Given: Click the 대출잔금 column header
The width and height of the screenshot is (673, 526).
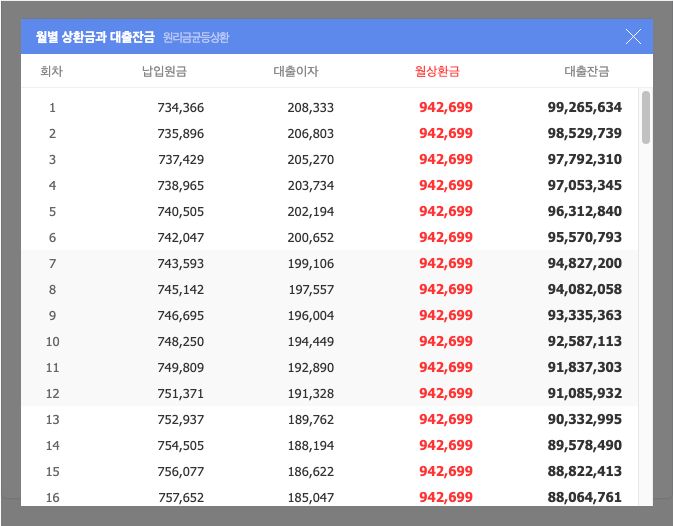Looking at the screenshot, I should click(x=587, y=71).
